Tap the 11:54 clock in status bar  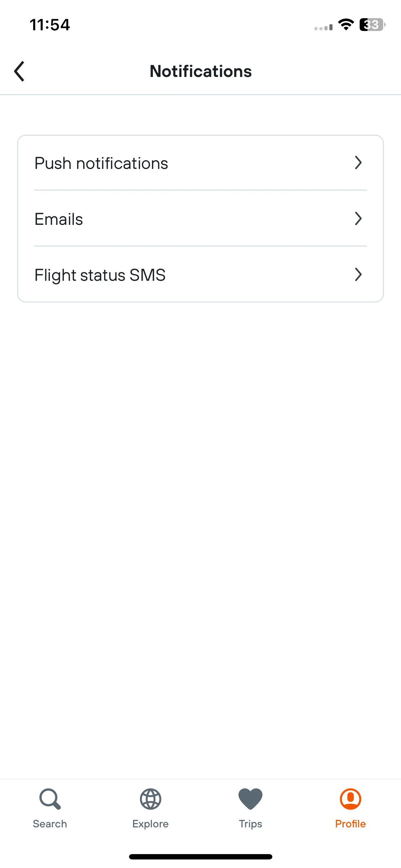tap(50, 25)
